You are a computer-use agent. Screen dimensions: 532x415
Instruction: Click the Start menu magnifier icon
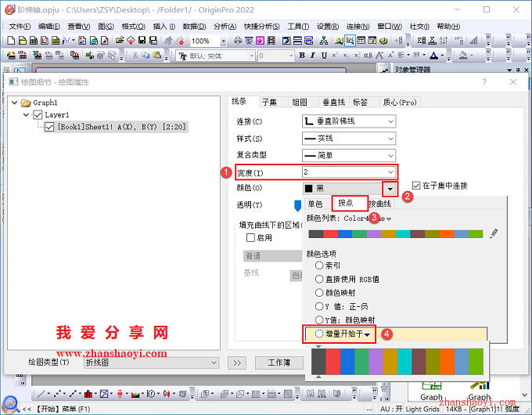tap(10, 404)
